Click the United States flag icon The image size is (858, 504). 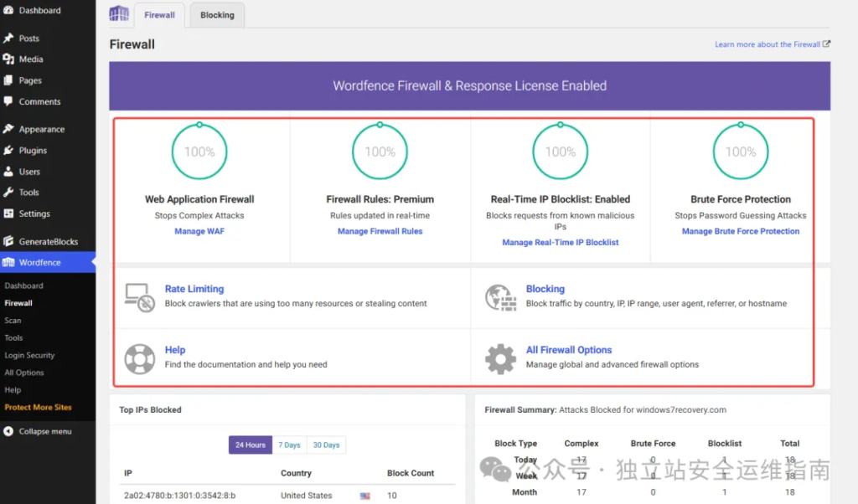(365, 496)
